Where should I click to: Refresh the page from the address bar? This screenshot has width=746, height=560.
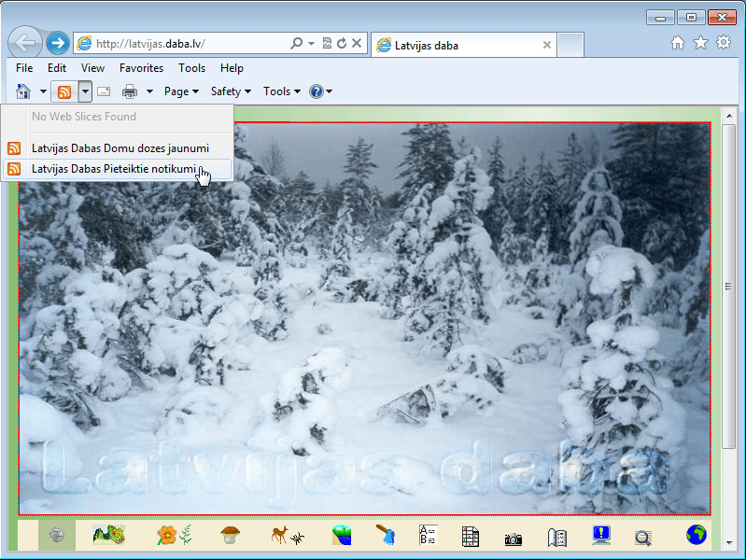(342, 43)
